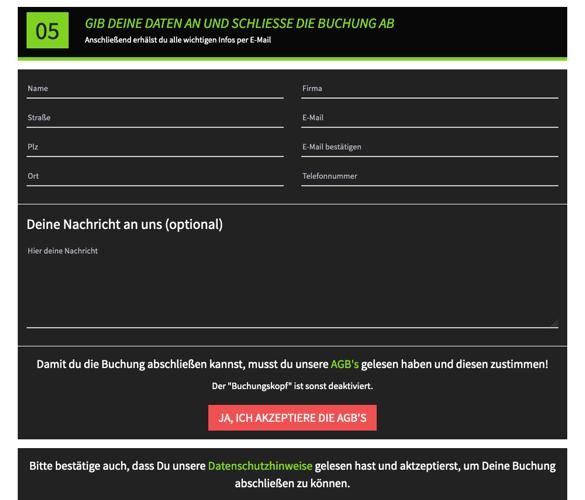This screenshot has width=585, height=500.
Task: Click the 'Anschließend erhälst du' subtitle text
Action: coord(178,40)
